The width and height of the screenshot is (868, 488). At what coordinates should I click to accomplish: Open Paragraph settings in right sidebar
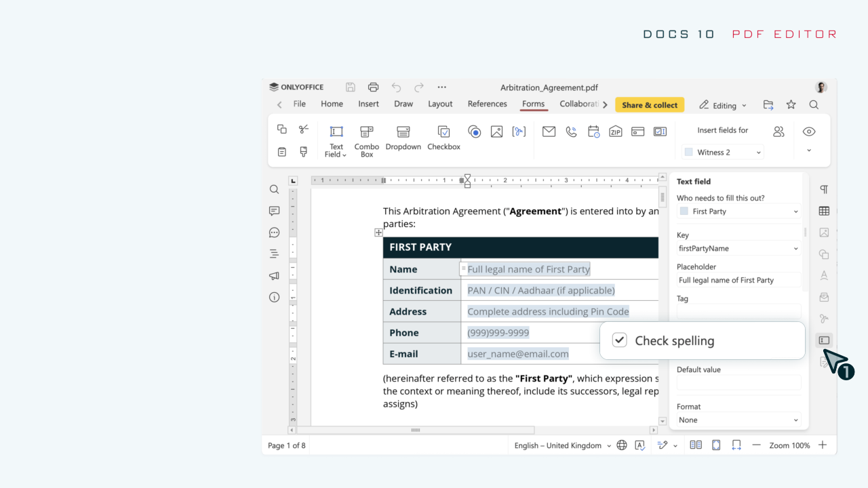pyautogui.click(x=824, y=189)
